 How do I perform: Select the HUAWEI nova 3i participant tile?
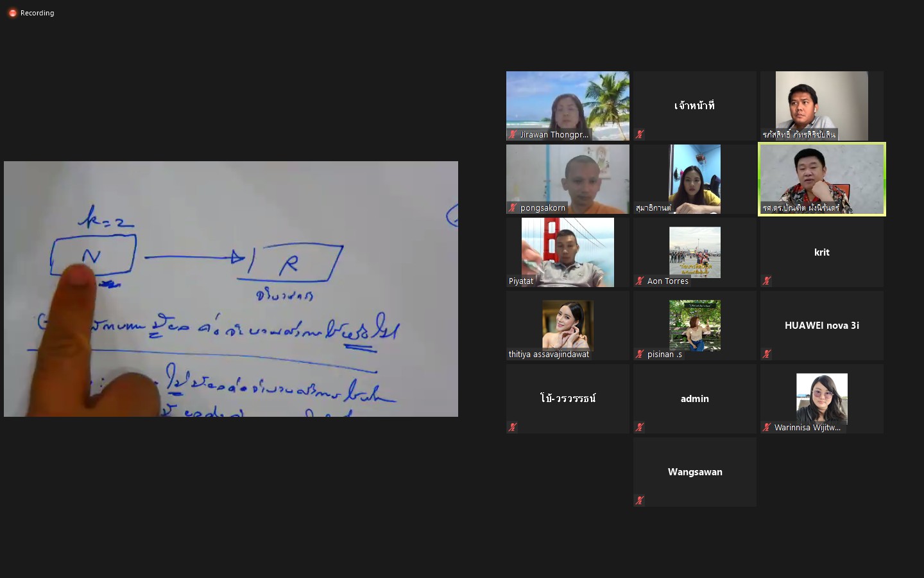[822, 326]
